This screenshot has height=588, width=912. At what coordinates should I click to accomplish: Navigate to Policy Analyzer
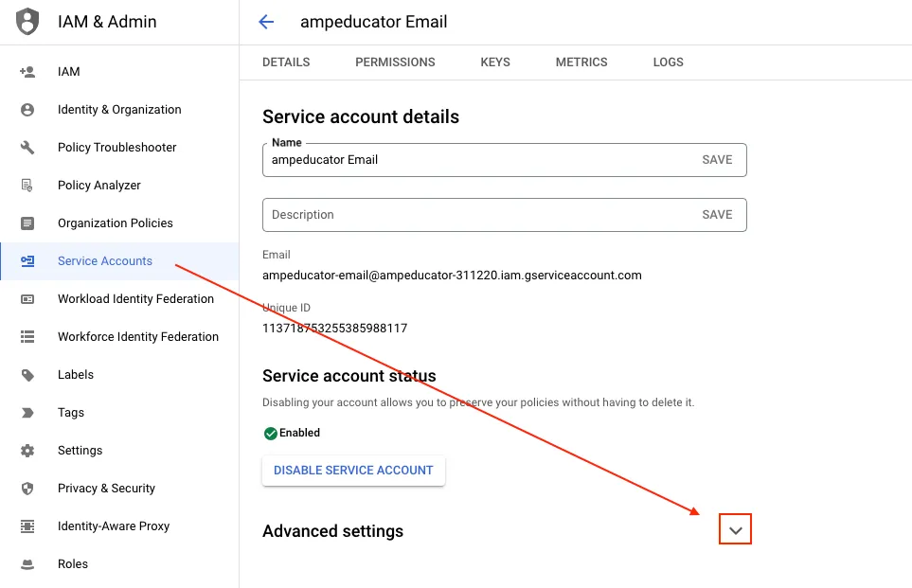click(x=119, y=186)
